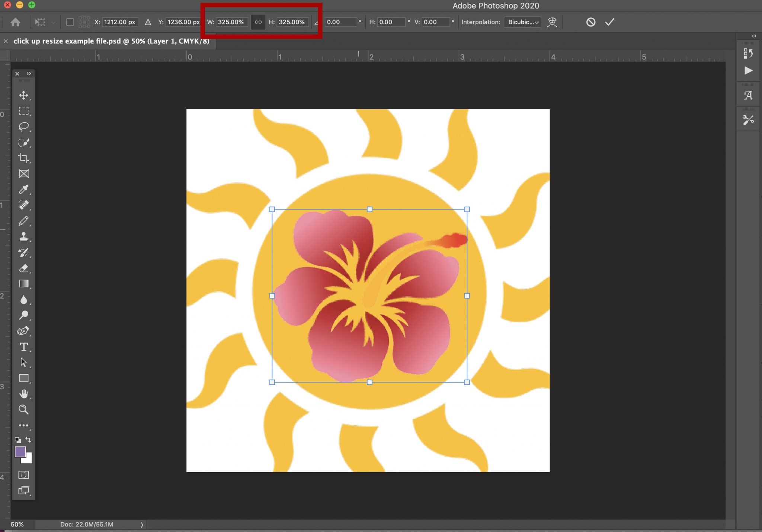
Task: Cancel the transform with the slash button
Action: point(591,22)
